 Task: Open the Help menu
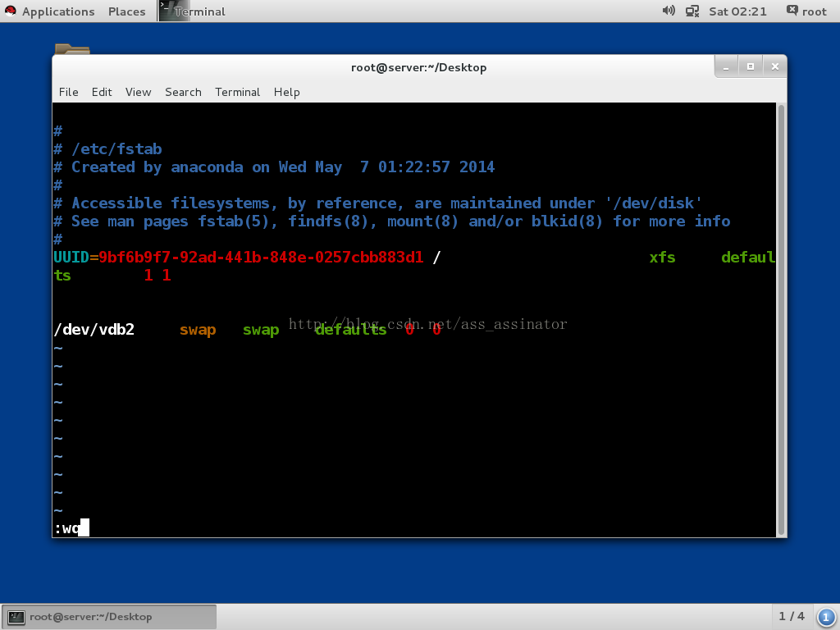coord(286,92)
